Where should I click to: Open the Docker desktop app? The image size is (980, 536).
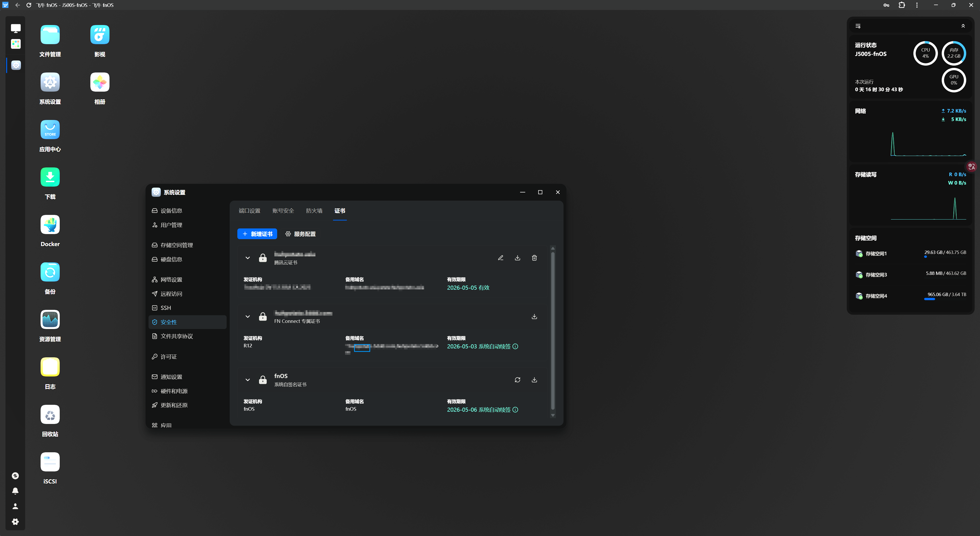click(x=50, y=225)
